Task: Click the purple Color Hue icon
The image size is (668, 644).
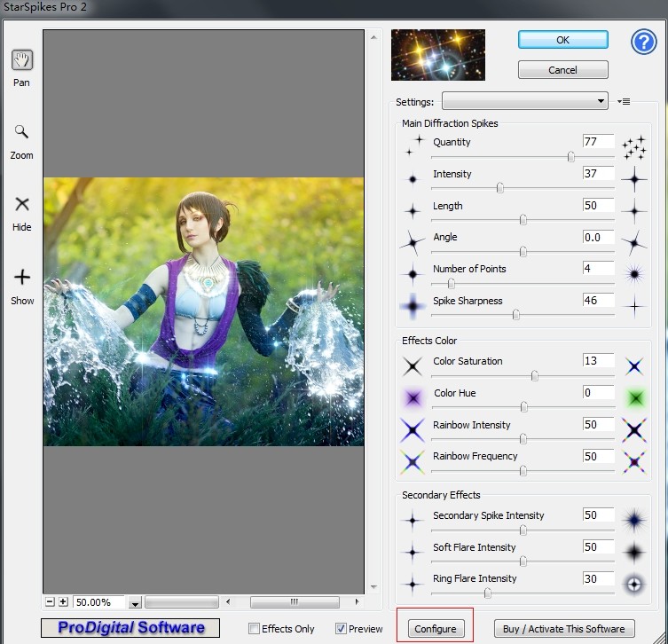Action: tap(413, 398)
